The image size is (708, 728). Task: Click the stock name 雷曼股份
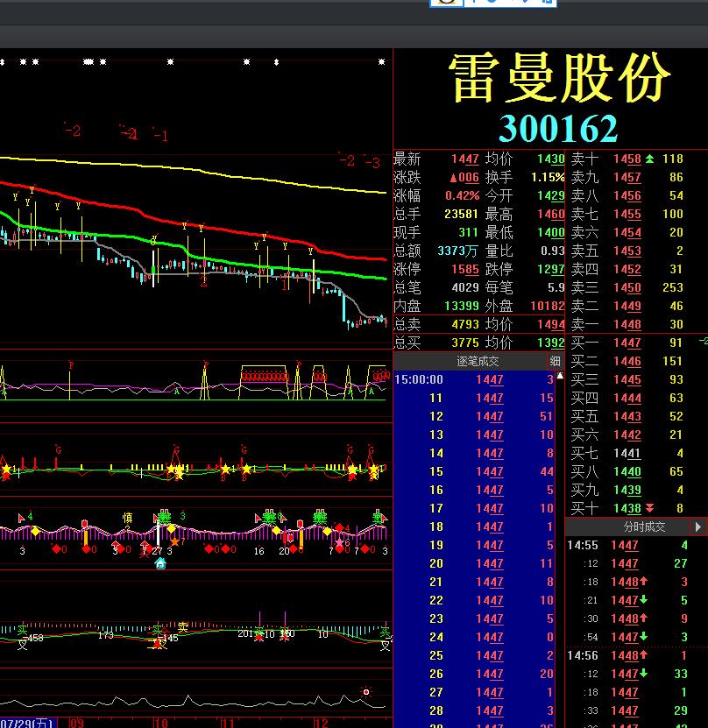[x=559, y=78]
